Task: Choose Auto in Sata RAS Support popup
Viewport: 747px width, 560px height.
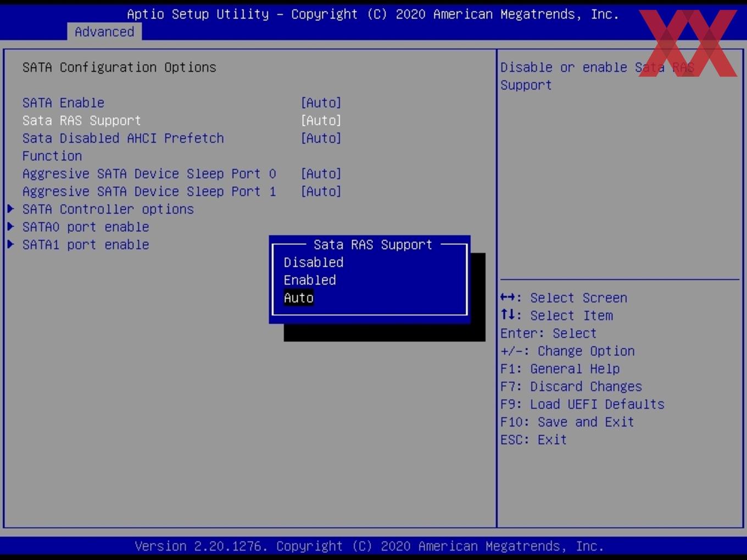Action: (x=299, y=298)
